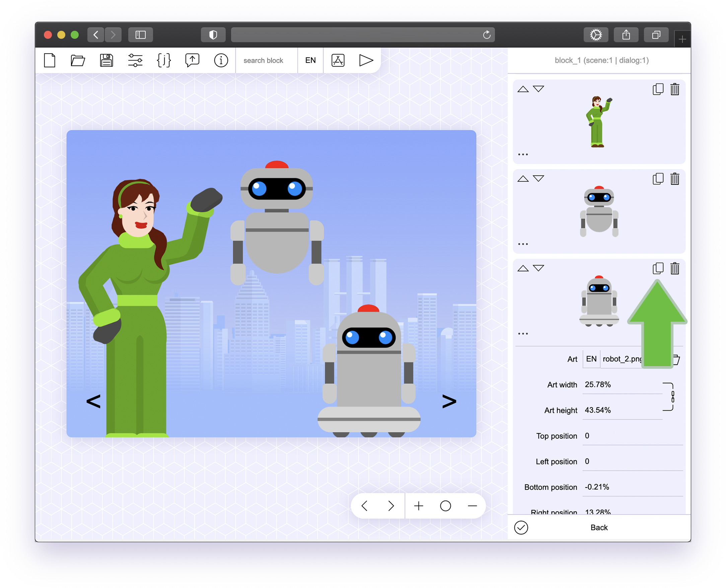
Task: Open the info circle icon
Action: click(x=221, y=61)
